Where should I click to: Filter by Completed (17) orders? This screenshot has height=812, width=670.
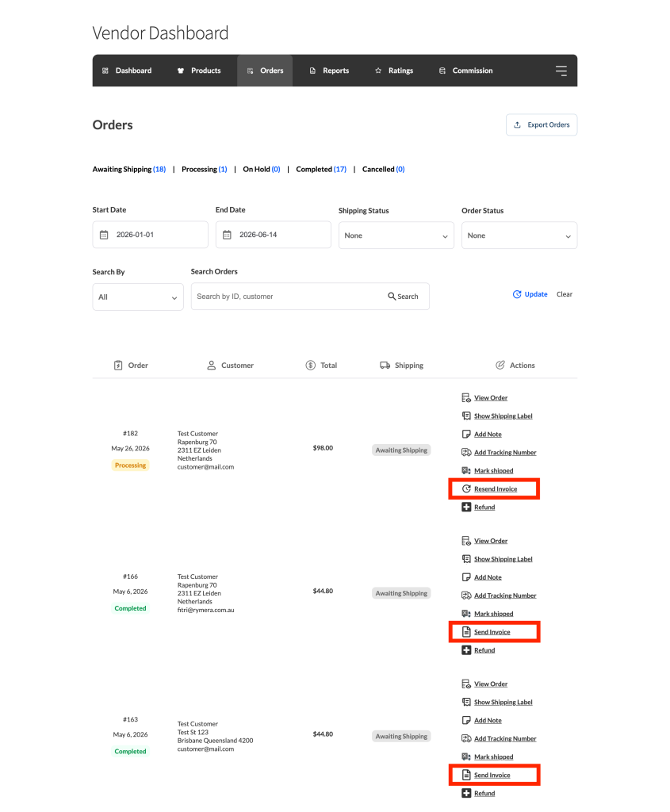coord(321,170)
